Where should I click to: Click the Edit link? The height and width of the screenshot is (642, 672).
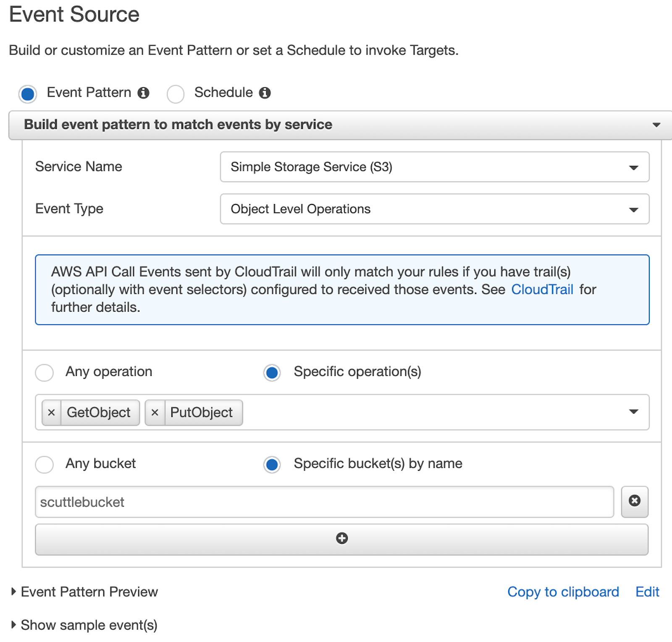point(647,592)
